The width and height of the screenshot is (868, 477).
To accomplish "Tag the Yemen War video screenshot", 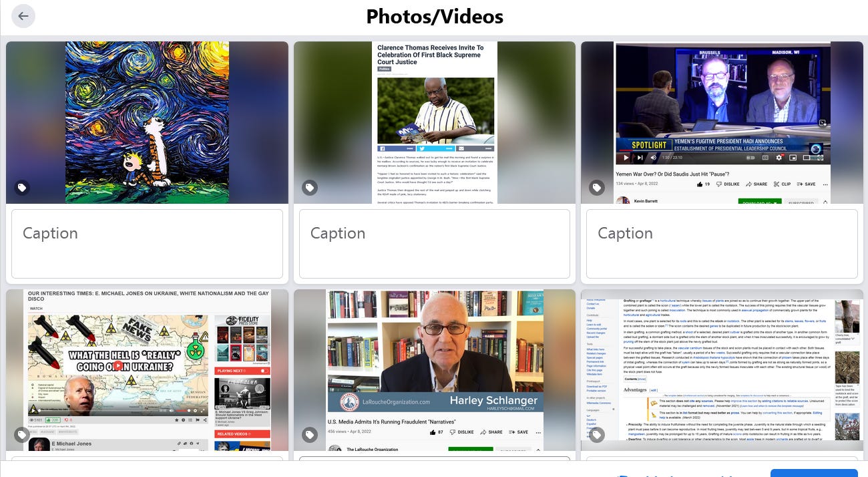I will 597,188.
